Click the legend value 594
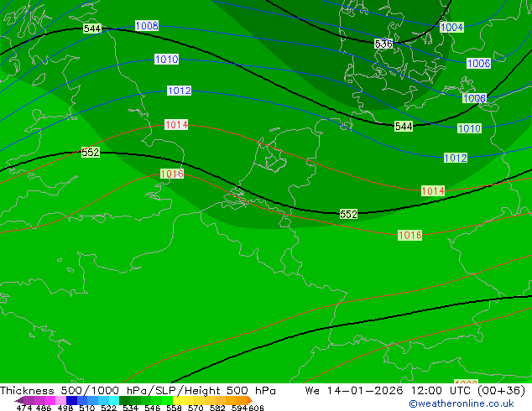This screenshot has height=411, width=532. tap(239, 408)
